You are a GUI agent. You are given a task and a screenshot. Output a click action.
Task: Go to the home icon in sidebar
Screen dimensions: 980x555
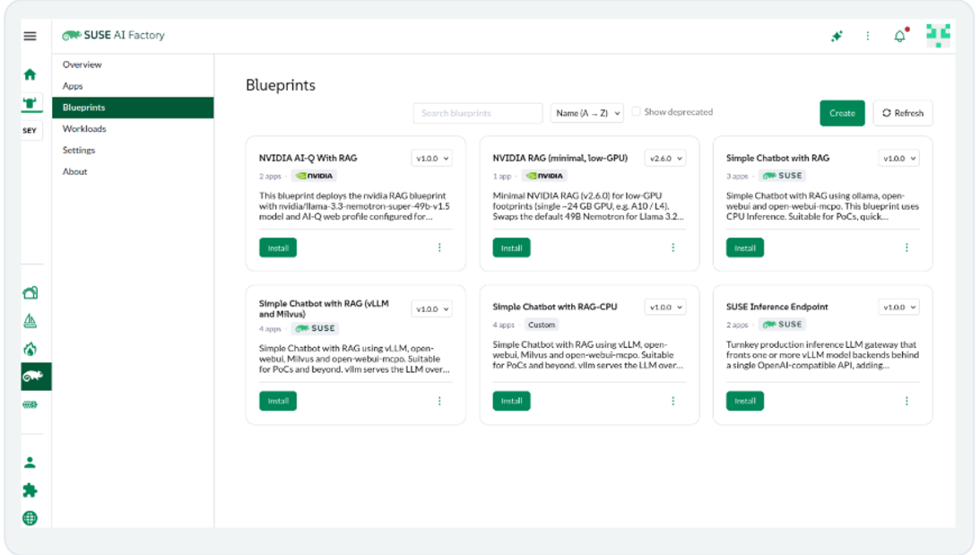point(30,74)
